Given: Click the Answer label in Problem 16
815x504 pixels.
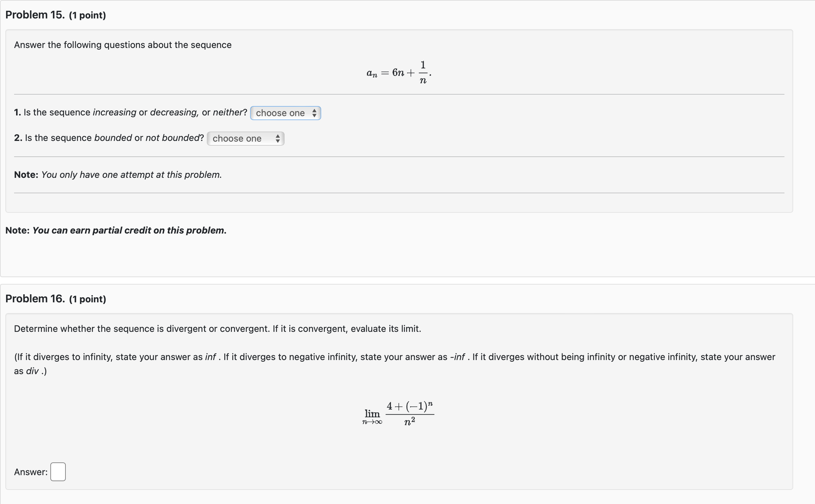Looking at the screenshot, I should coord(30,472).
